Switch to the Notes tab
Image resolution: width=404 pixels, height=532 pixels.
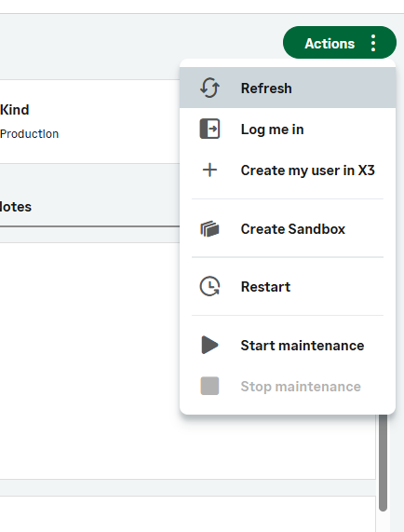(x=15, y=207)
